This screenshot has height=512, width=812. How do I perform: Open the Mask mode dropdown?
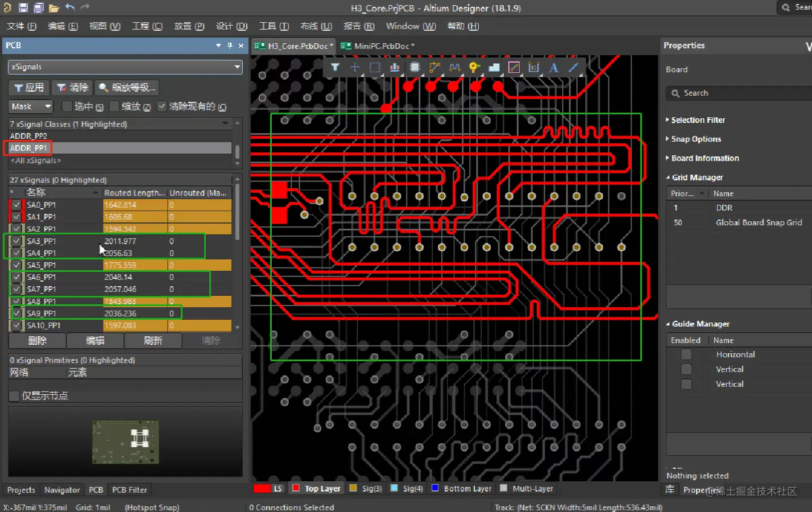pos(48,106)
